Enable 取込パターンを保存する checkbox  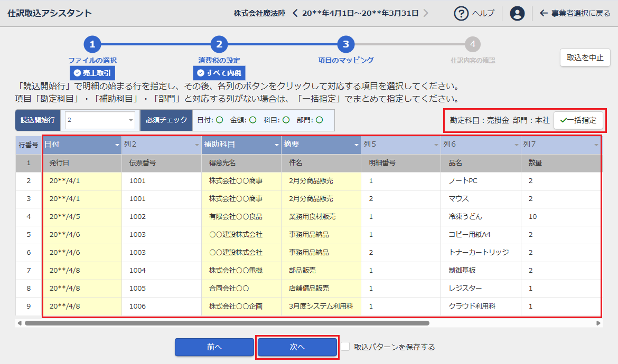point(345,347)
